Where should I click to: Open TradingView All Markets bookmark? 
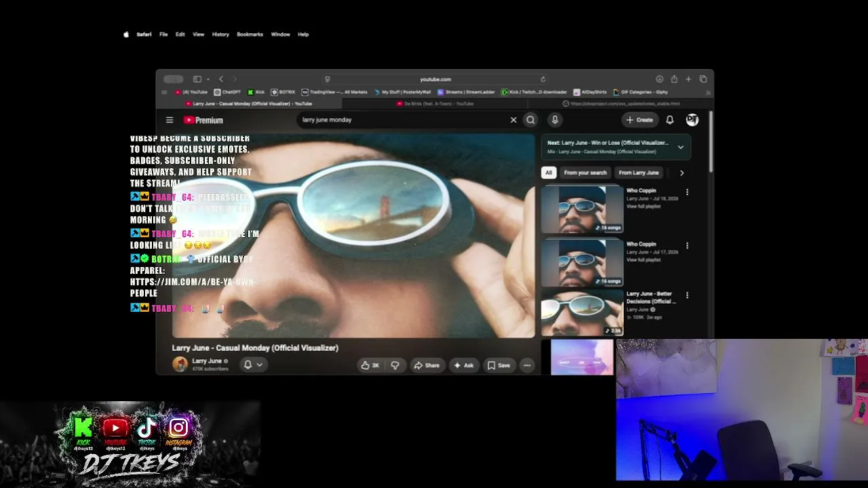coord(334,92)
